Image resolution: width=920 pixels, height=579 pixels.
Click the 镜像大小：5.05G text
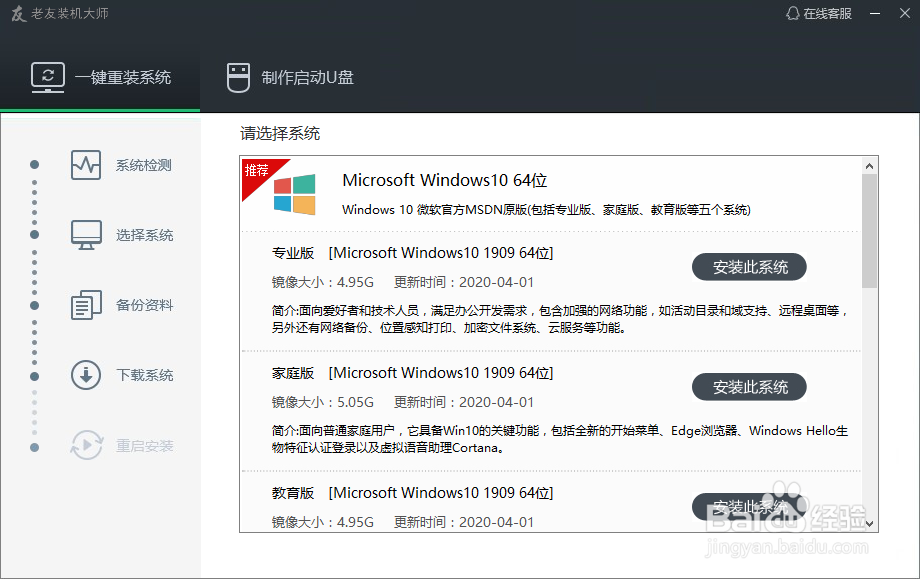(x=323, y=402)
